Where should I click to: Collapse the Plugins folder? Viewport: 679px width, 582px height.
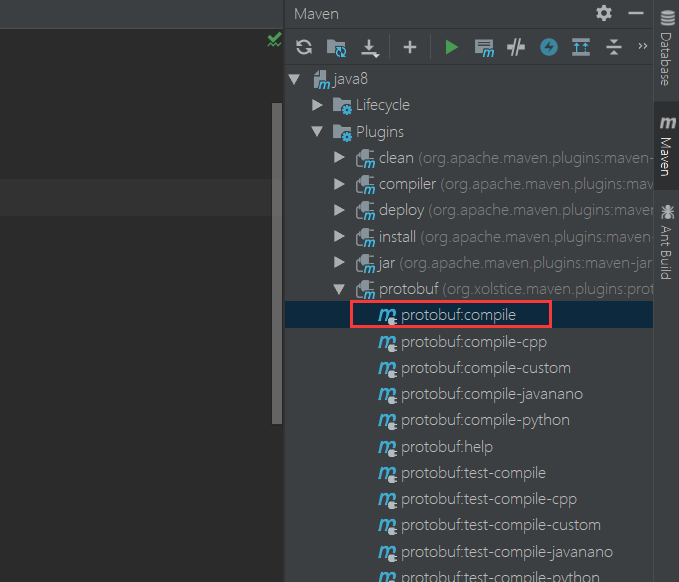pyautogui.click(x=317, y=131)
